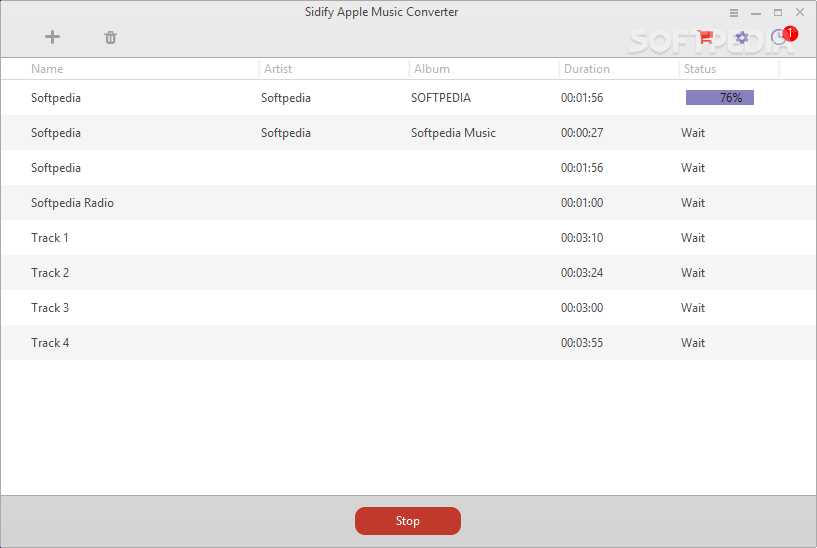
Task: Click the Sidify Apple Music Converter title
Action: coord(381,12)
